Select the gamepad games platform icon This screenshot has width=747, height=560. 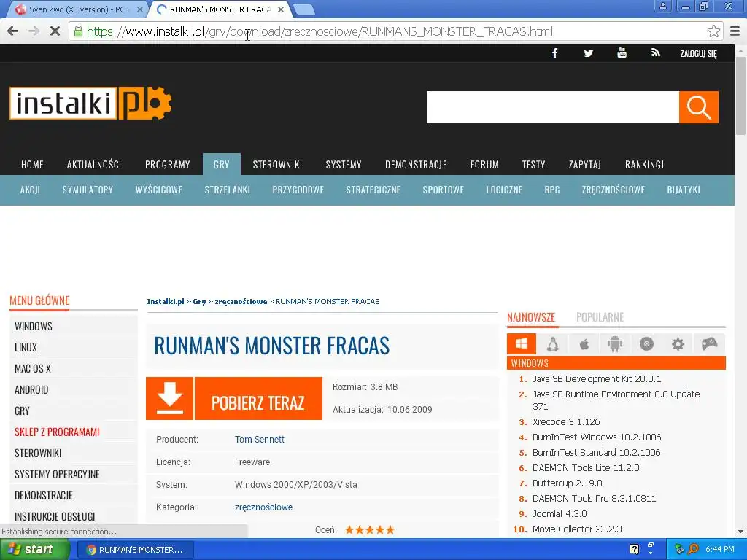click(709, 344)
